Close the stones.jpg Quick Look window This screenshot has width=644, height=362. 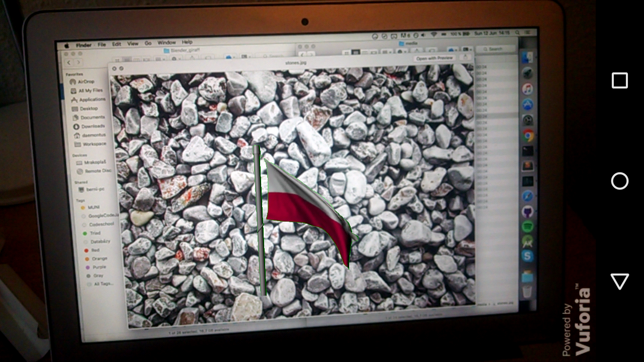114,68
